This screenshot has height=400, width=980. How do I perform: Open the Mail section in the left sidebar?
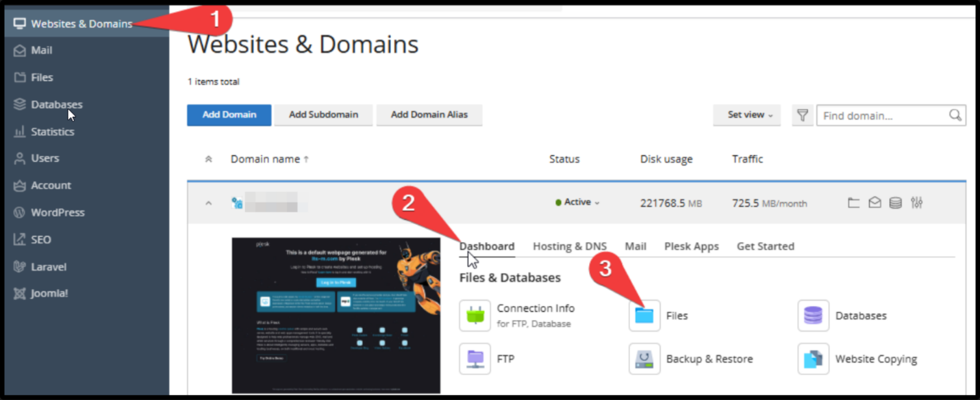41,51
